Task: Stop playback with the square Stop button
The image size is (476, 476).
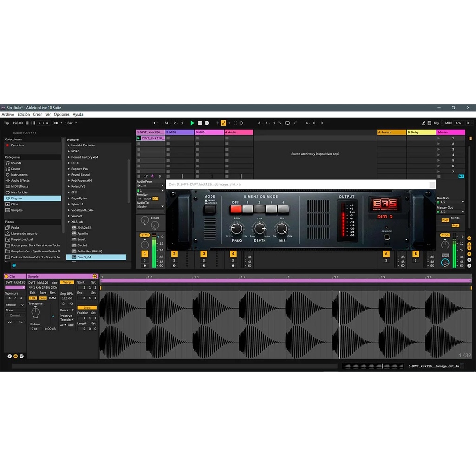Action: 200,123
